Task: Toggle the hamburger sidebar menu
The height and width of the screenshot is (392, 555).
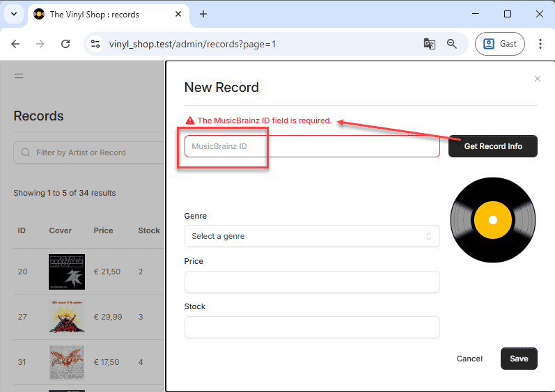Action: (19, 76)
